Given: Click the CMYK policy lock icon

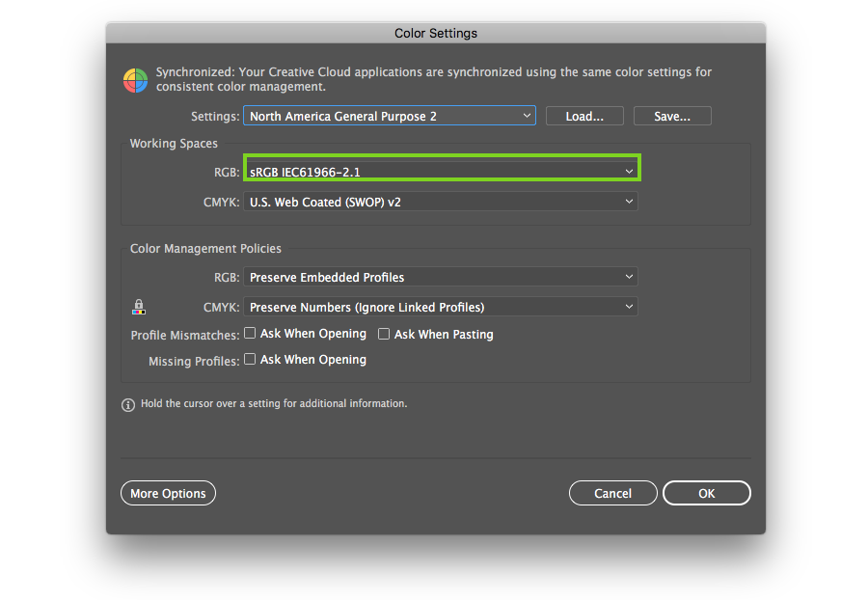Looking at the screenshot, I should pos(138,307).
